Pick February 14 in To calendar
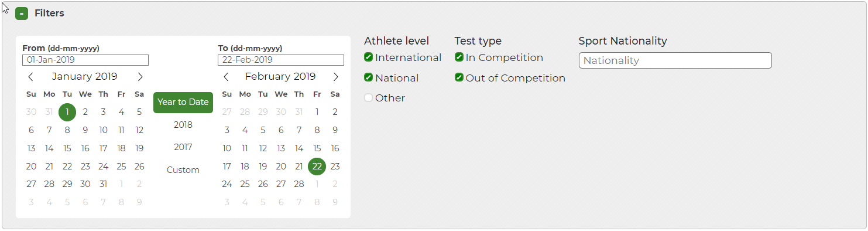 (x=299, y=148)
